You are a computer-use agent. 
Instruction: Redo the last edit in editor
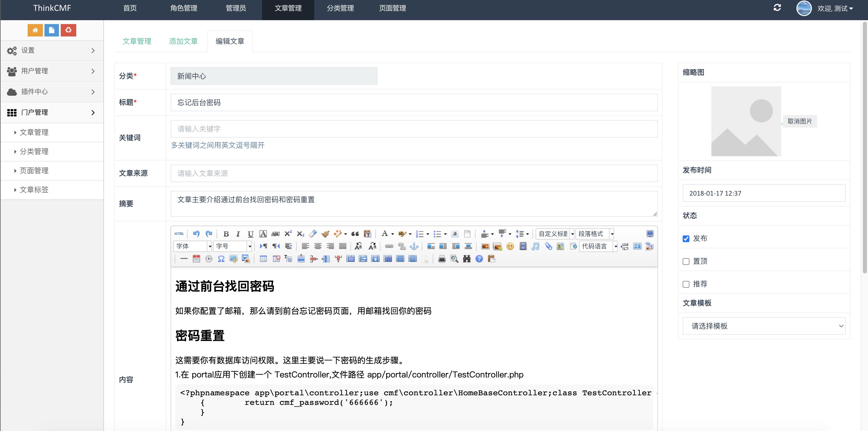coord(209,234)
